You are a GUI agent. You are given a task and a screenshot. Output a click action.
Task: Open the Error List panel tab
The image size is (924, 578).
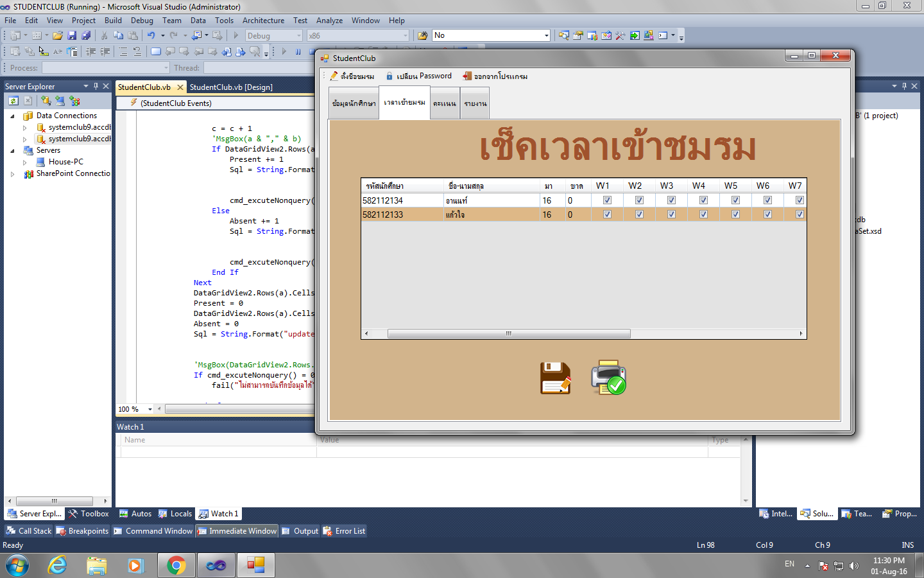344,531
